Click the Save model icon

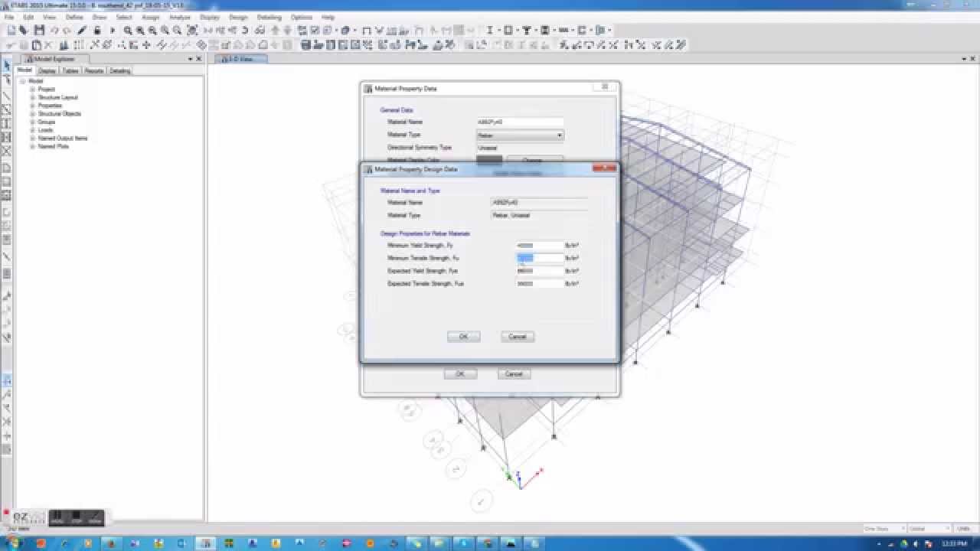38,31
